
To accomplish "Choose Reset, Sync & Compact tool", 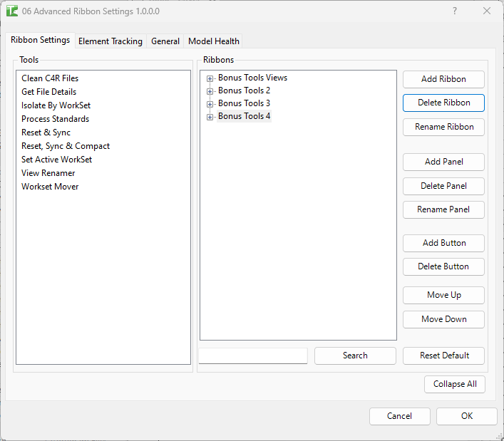I will [66, 146].
